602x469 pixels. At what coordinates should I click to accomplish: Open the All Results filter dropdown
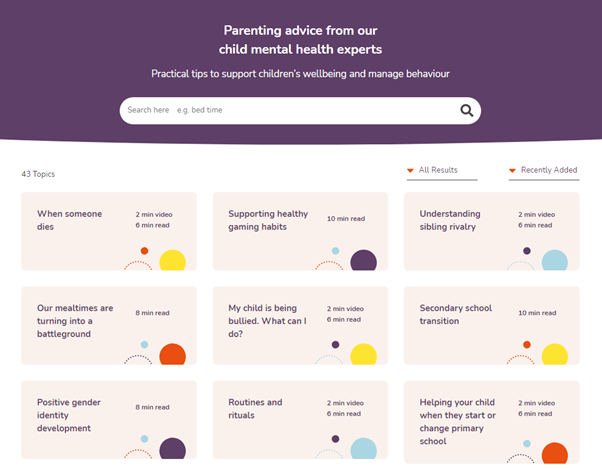pyautogui.click(x=442, y=170)
